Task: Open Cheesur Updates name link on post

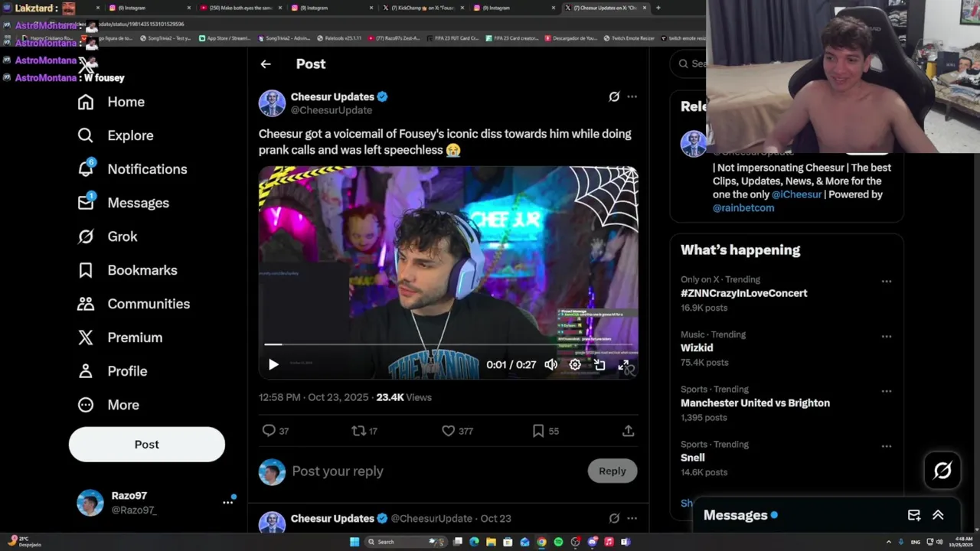Action: click(332, 96)
